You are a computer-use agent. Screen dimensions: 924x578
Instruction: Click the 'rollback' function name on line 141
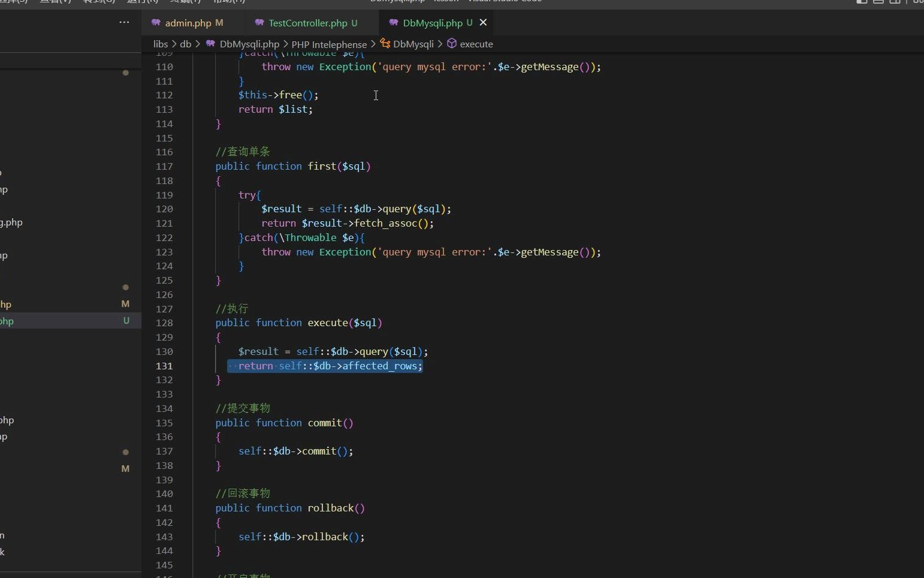point(331,508)
